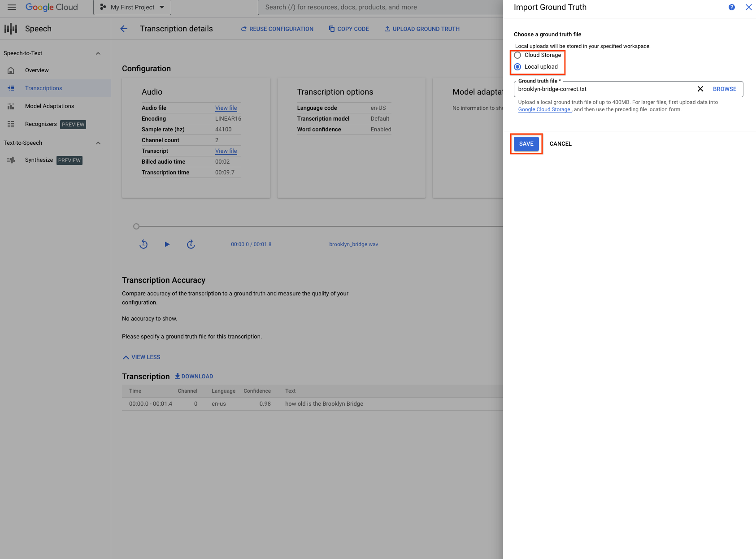Click the help icon in Import panel
The height and width of the screenshot is (559, 756).
pos(732,7)
